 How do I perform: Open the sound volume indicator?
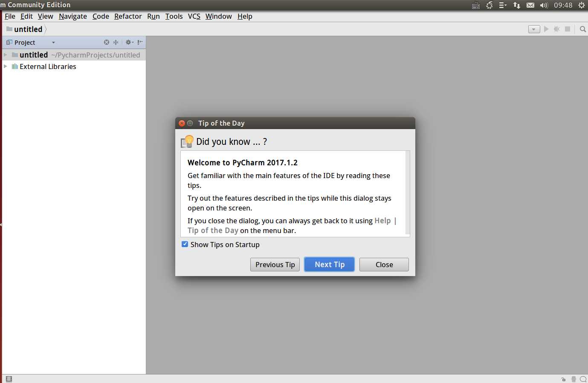click(544, 5)
